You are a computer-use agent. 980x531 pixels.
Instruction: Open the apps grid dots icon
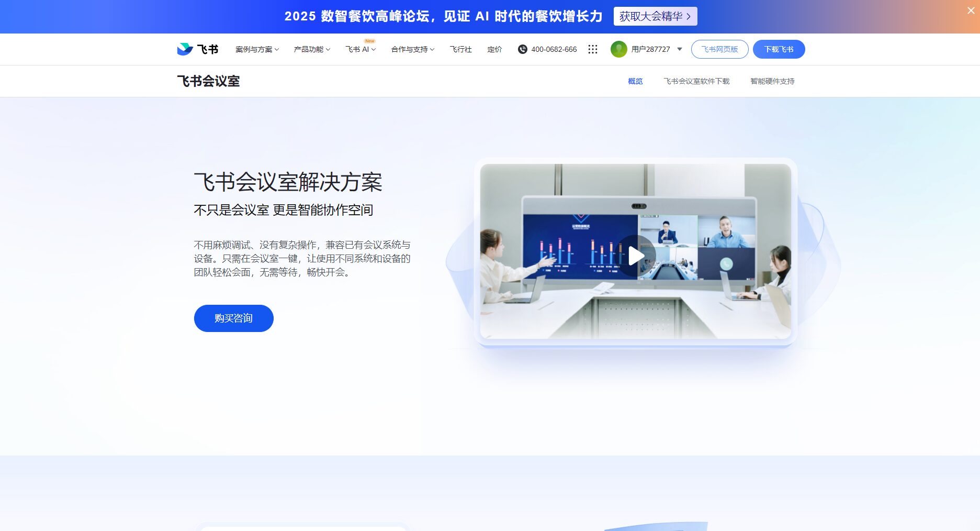coord(592,49)
